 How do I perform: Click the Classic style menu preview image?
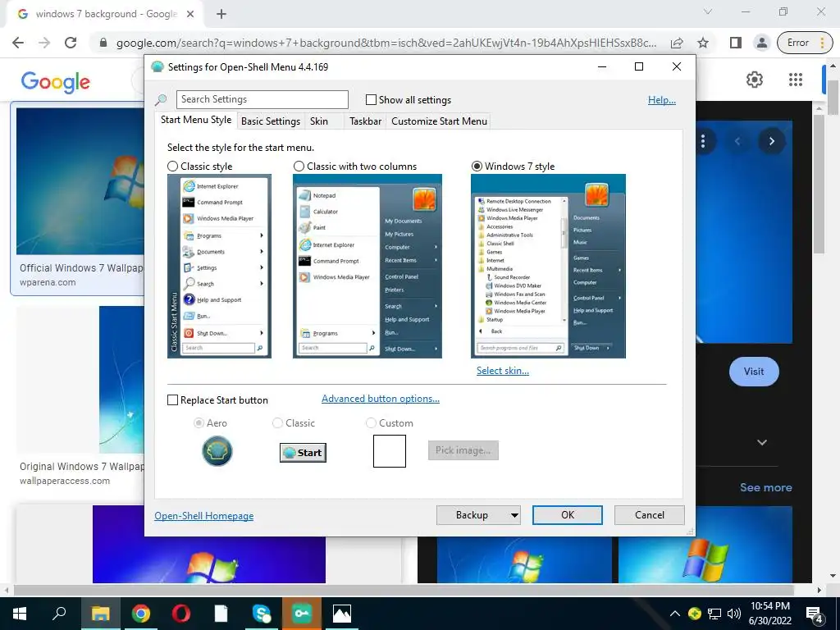click(x=219, y=267)
